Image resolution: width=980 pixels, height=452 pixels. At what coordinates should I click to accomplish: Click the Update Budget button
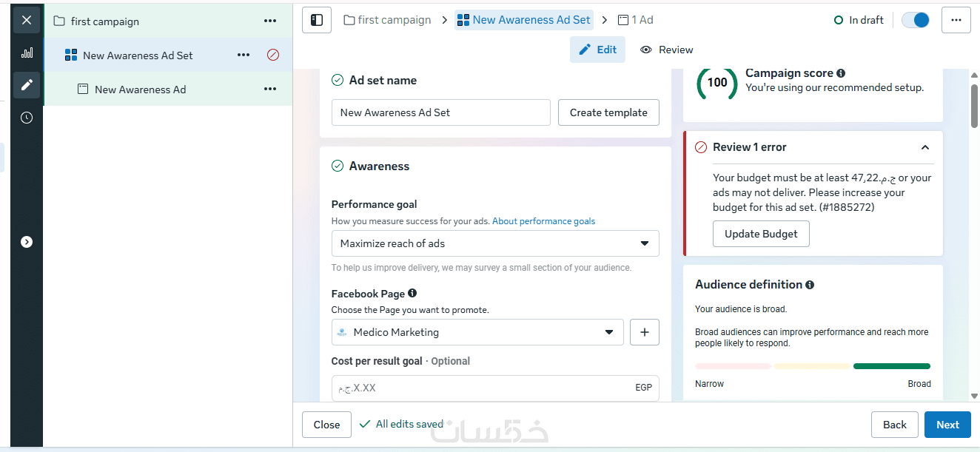[x=761, y=234]
